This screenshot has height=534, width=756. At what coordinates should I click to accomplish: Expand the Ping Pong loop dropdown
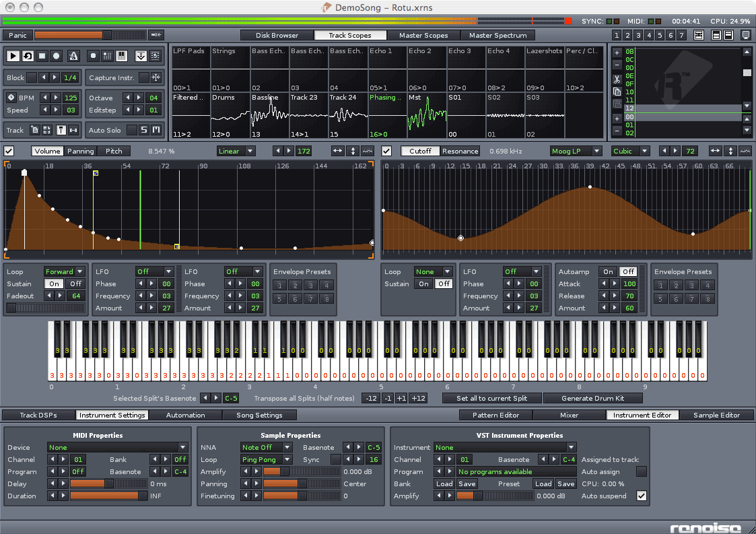coord(266,459)
